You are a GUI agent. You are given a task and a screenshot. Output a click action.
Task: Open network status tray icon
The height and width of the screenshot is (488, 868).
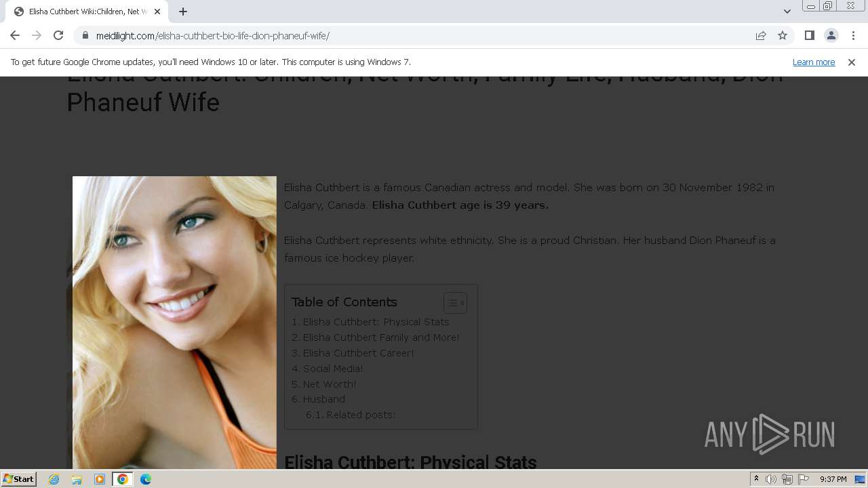coord(787,479)
